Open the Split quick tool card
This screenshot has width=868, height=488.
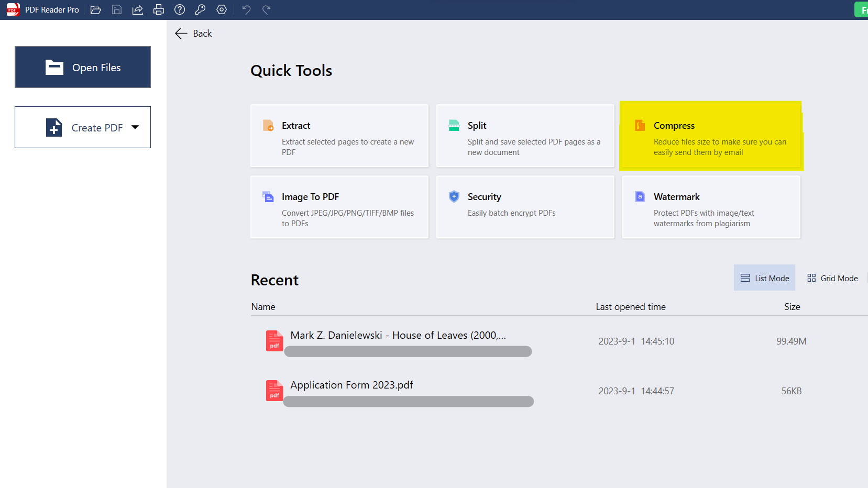(x=525, y=136)
